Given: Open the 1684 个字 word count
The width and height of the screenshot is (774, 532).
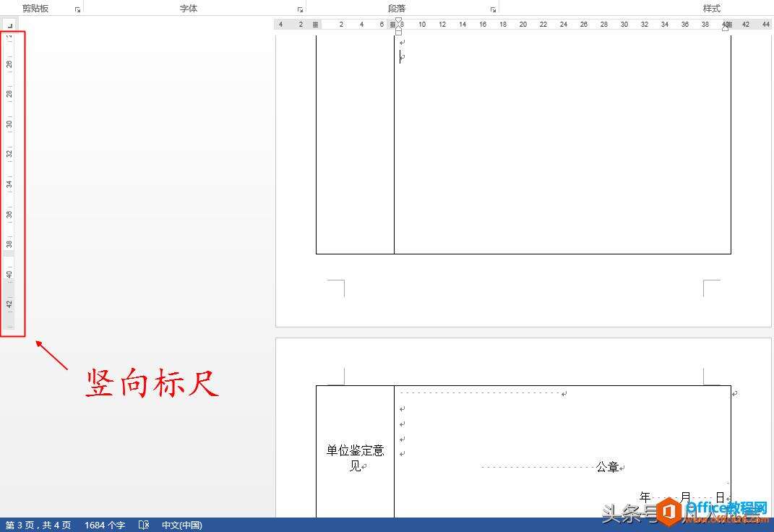Looking at the screenshot, I should click(105, 525).
